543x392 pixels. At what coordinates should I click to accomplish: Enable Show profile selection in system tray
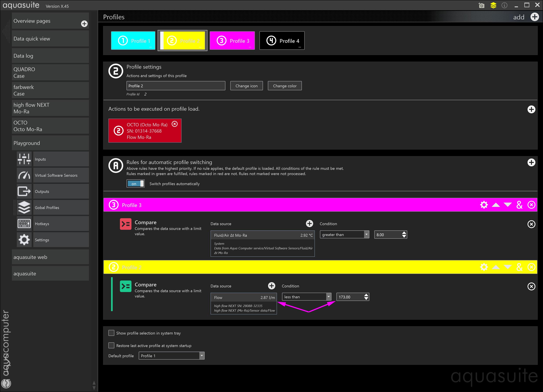click(111, 333)
